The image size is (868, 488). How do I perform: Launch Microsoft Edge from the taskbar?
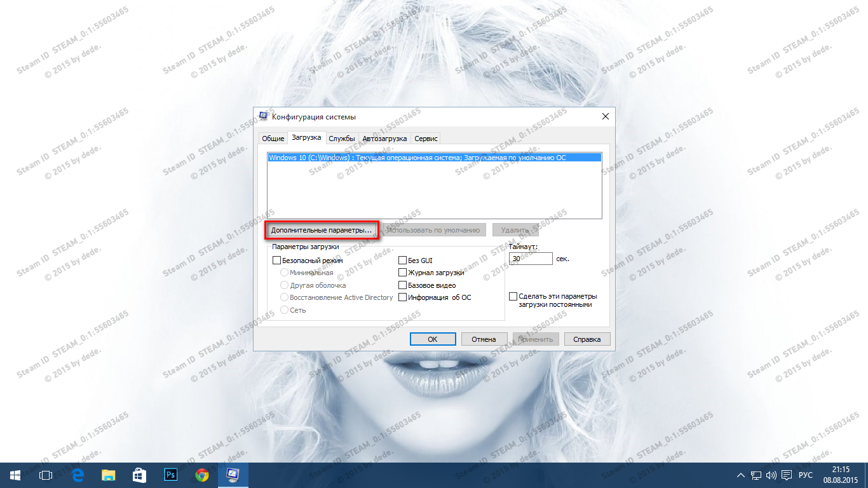pyautogui.click(x=78, y=475)
